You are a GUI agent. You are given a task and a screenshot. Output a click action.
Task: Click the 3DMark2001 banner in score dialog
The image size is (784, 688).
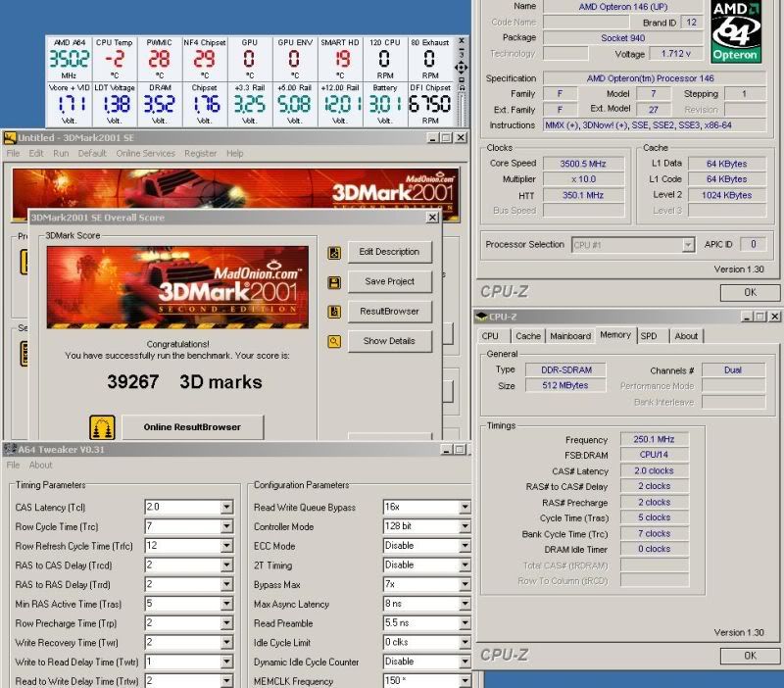point(177,287)
